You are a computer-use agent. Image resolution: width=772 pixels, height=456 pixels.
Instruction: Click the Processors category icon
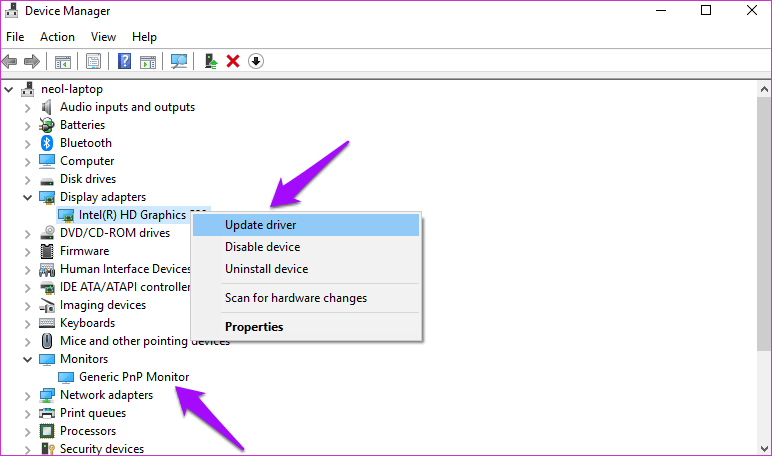(47, 431)
